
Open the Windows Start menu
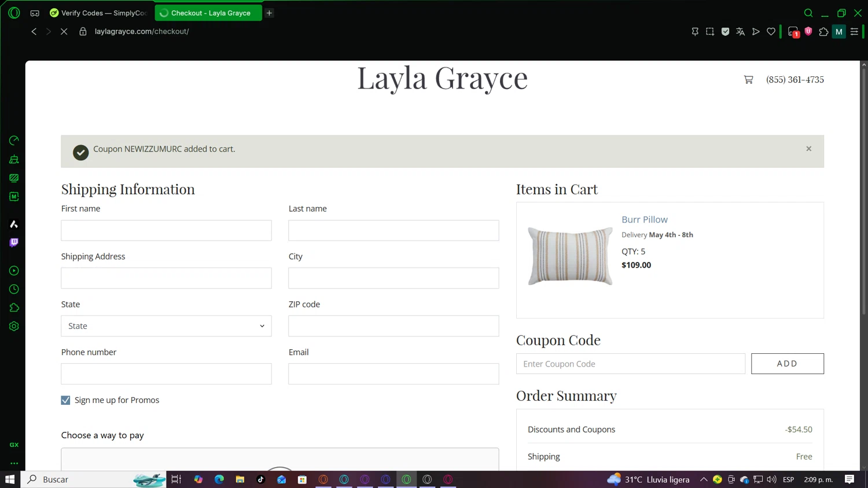[x=10, y=479]
